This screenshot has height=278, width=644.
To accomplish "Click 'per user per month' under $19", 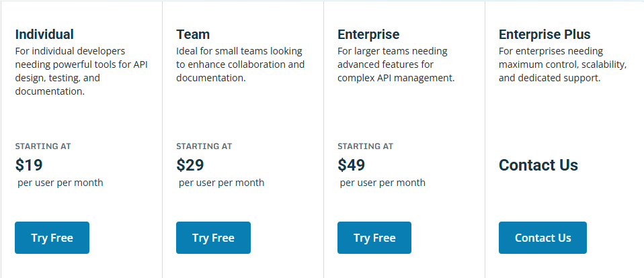I will point(61,183).
